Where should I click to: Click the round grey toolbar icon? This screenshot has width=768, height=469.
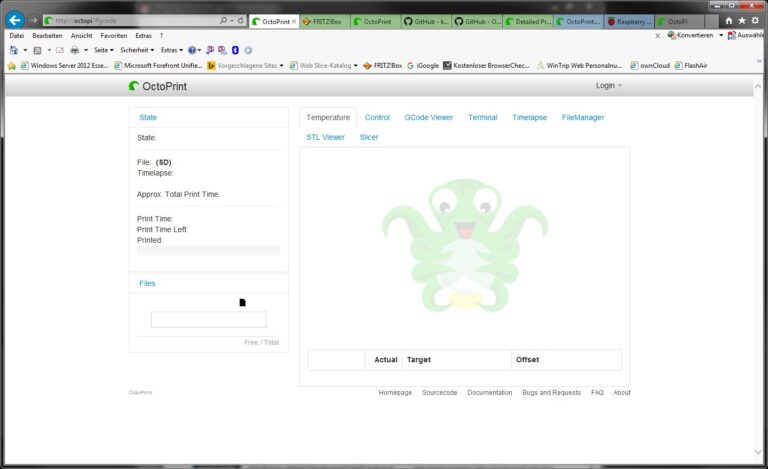248,50
